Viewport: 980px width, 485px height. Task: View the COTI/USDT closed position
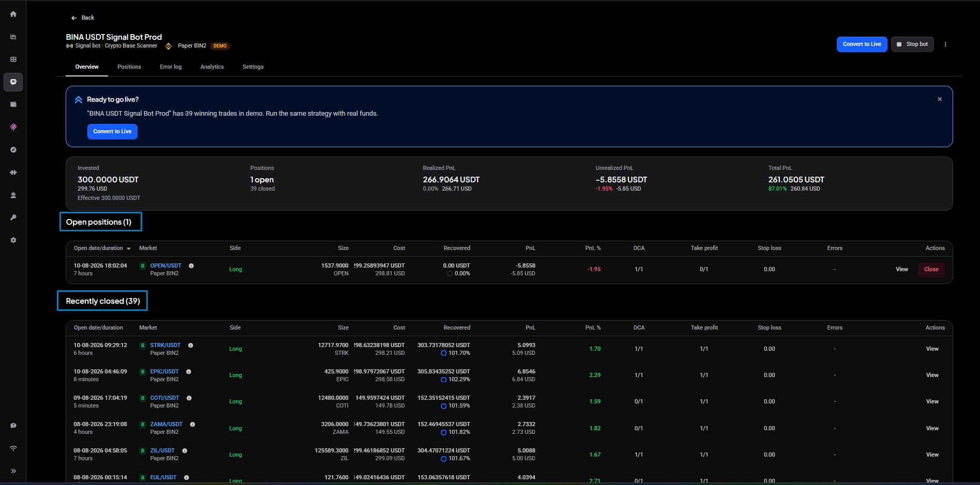[932, 402]
